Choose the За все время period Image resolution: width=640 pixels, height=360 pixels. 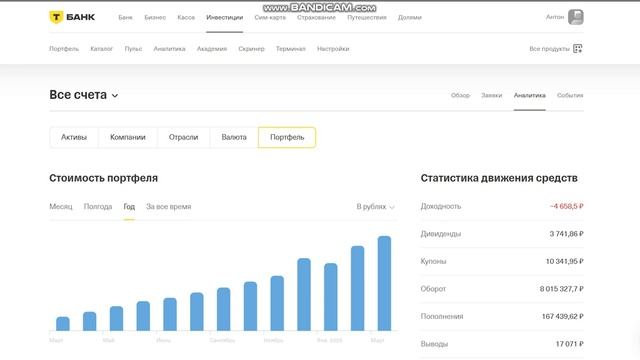point(169,207)
